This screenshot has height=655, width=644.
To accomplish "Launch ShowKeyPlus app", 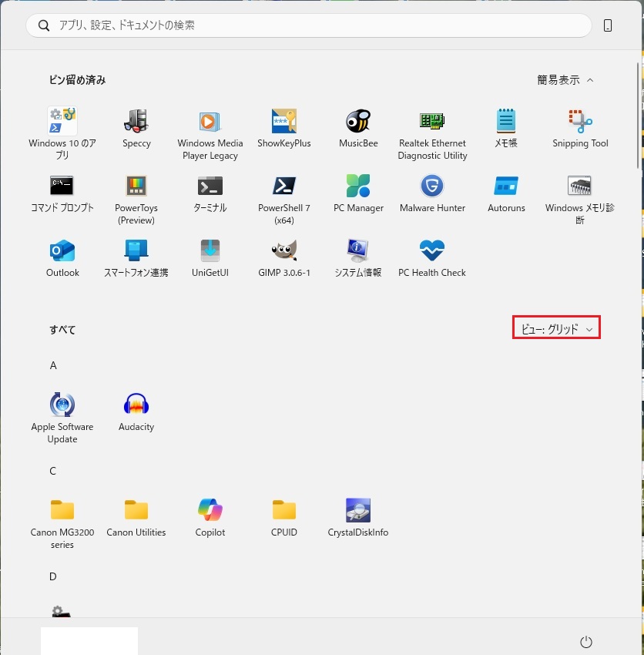I will pyautogui.click(x=284, y=128).
